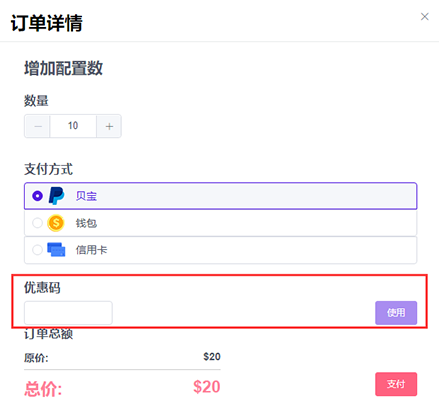439x409 pixels.
Task: Click the PayPal logo icon
Action: point(56,196)
